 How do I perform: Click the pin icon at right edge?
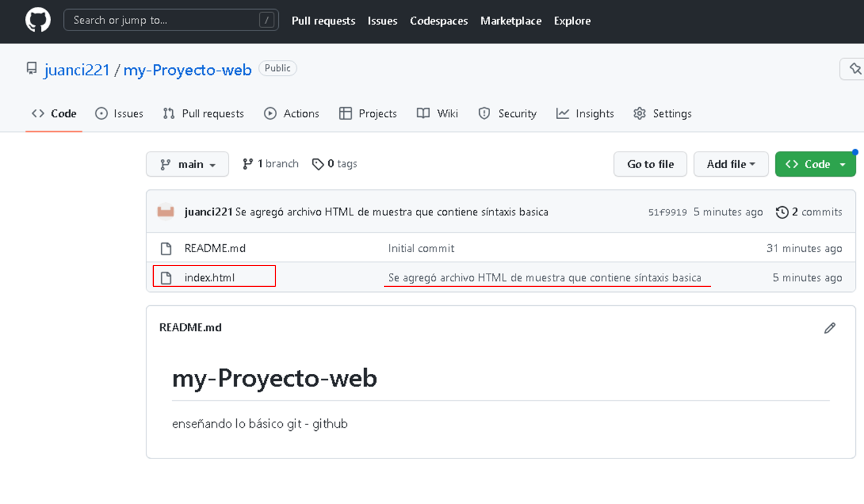(x=855, y=69)
